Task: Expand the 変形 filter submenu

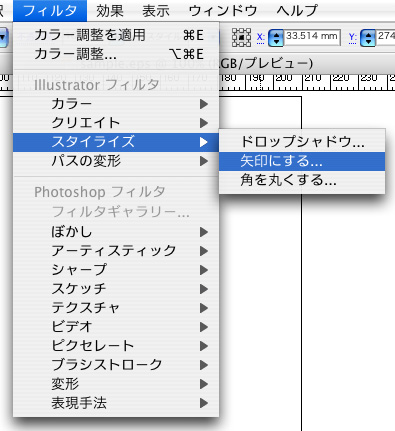Action: coord(116,384)
